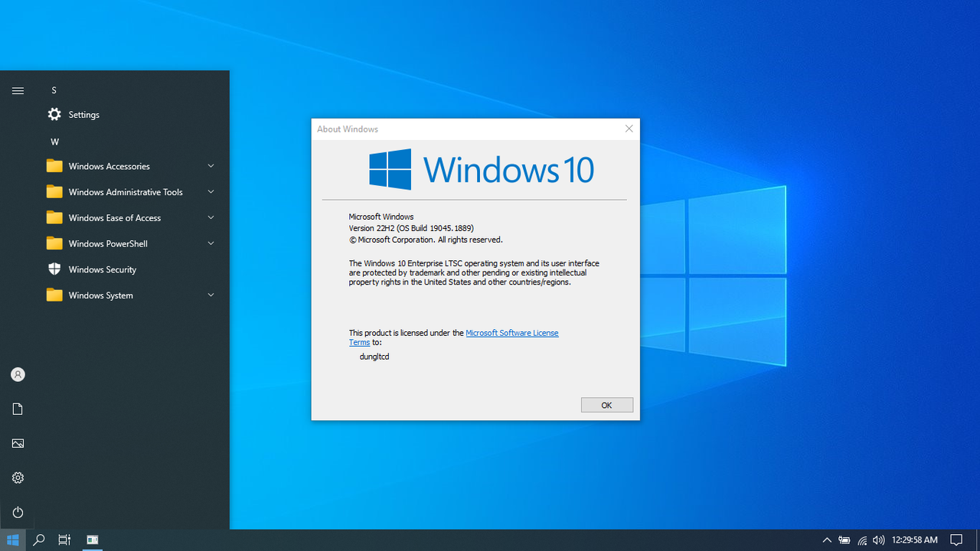Expand Windows Accessories with its chevron

pos(211,166)
